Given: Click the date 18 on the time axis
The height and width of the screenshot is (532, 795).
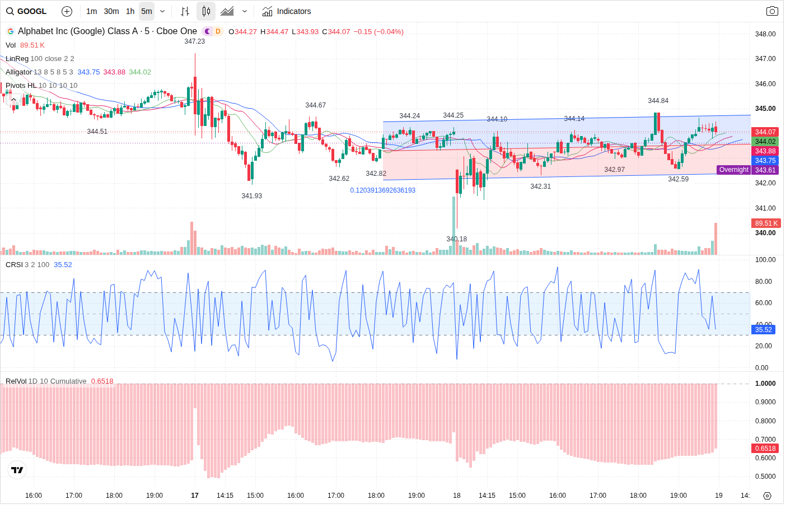Looking at the screenshot, I should 457,496.
